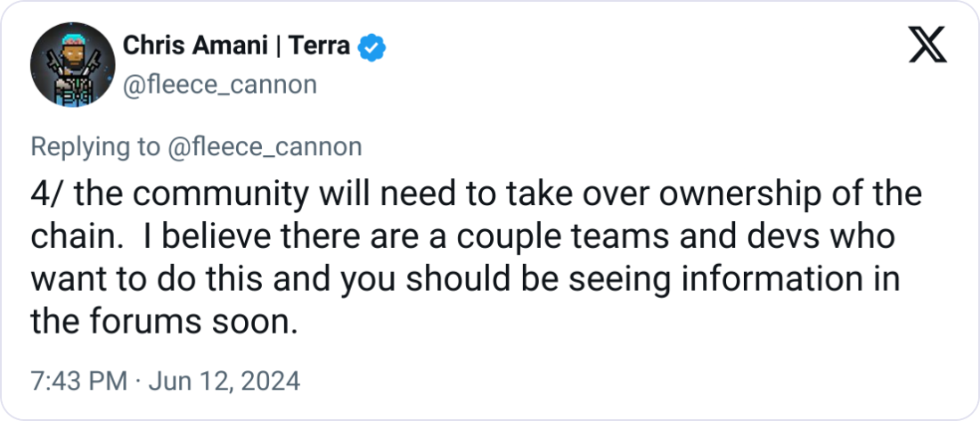
Task: Click the "Replying to" label
Action: [94, 147]
